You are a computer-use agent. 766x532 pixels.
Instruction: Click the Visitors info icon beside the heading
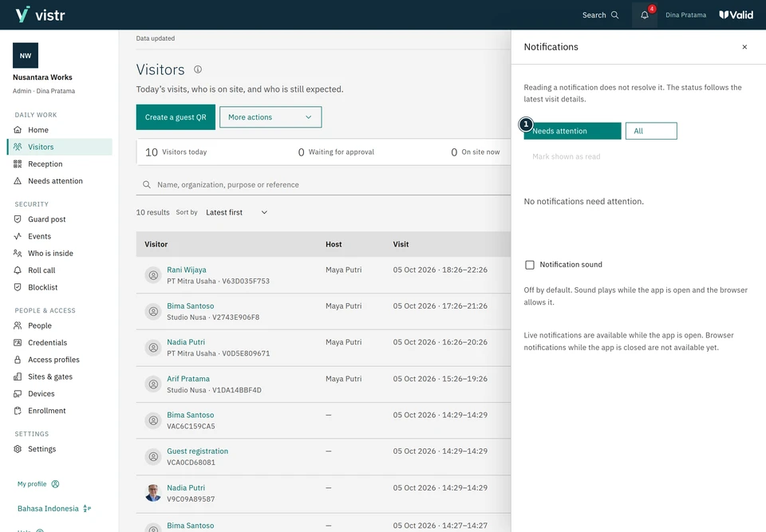coord(198,69)
